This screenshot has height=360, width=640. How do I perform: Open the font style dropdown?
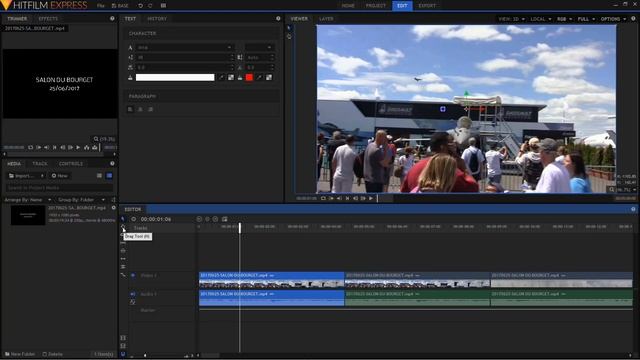pos(259,47)
